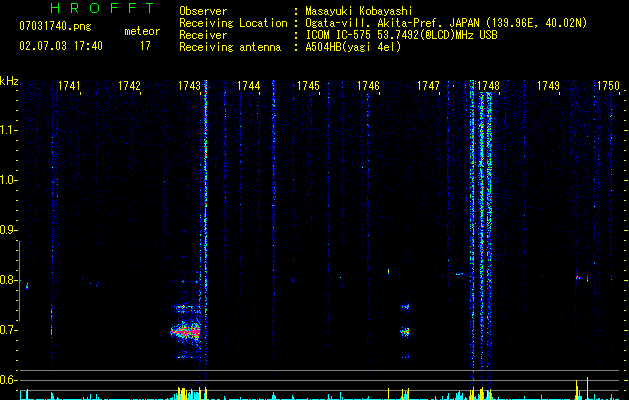This screenshot has height=400, width=629.
Task: Click the strong 0.7 kHz echo before 1743
Action: click(185, 332)
